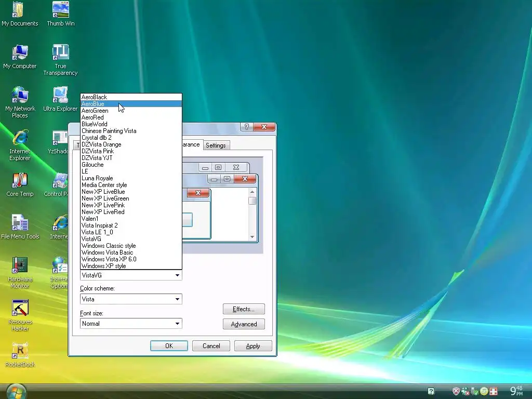The height and width of the screenshot is (399, 532).
Task: Click the Safely Remove Hardware tray icon
Action: coord(475,391)
